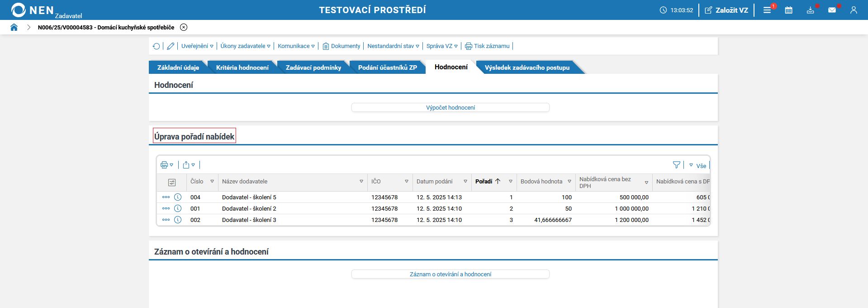The height and width of the screenshot is (308, 868).
Task: Click the price "1 200 000,00"
Action: [x=631, y=220]
